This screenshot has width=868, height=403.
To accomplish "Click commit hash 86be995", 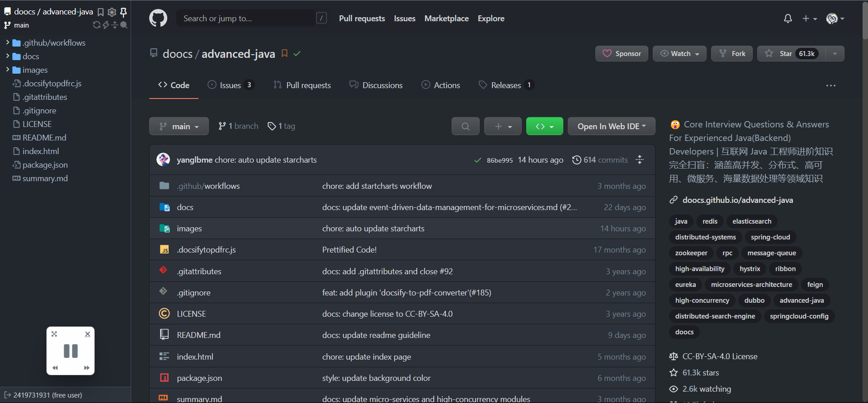I will [x=500, y=160].
